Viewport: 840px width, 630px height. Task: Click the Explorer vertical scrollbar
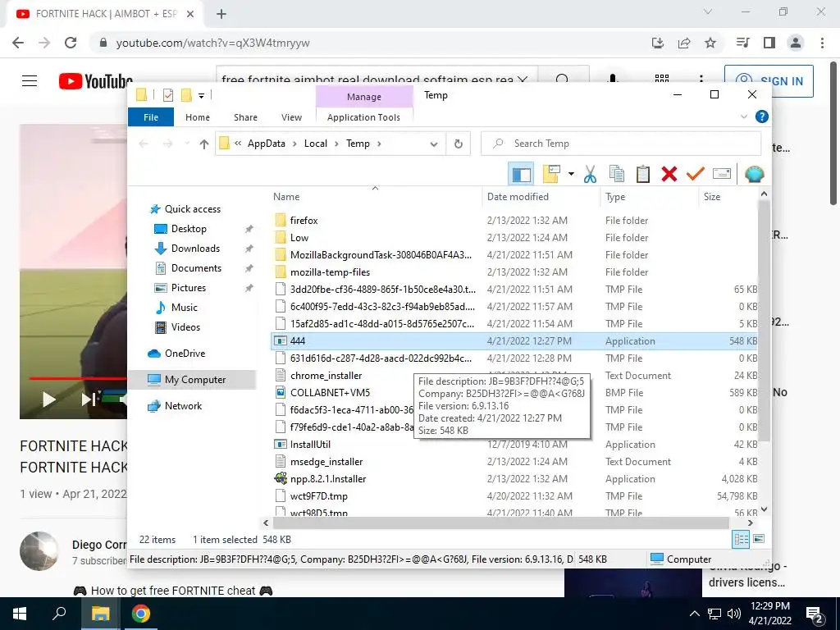point(764,322)
